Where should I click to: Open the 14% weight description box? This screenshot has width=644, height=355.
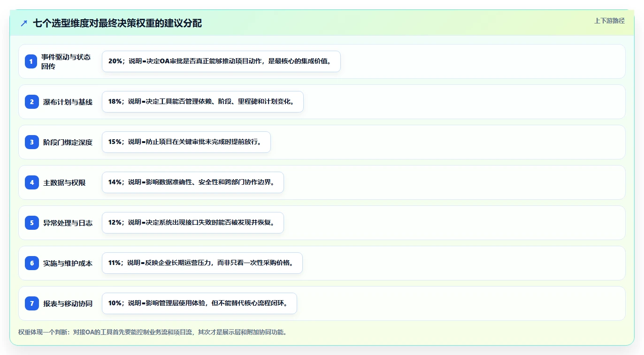[193, 182]
